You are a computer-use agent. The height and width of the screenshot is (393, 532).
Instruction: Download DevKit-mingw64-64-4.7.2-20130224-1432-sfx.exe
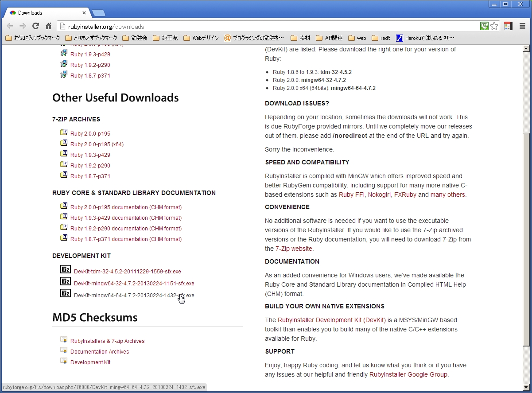[134, 296]
